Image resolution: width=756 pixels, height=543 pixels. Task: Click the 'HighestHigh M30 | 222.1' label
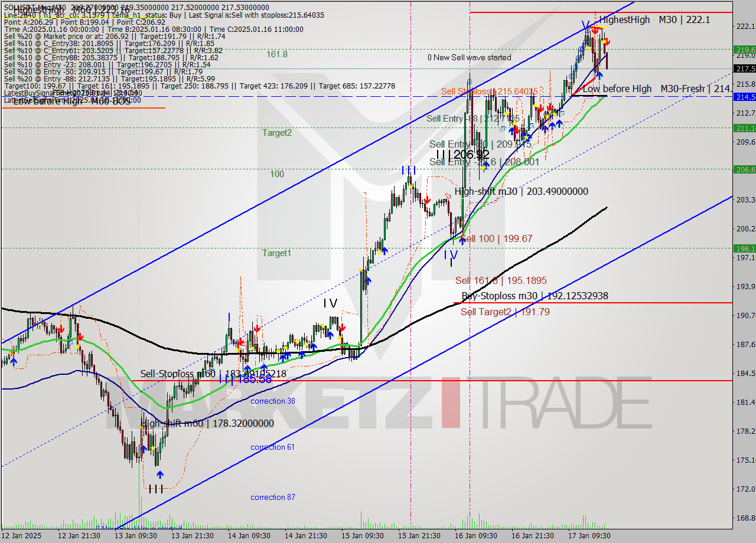tap(654, 19)
